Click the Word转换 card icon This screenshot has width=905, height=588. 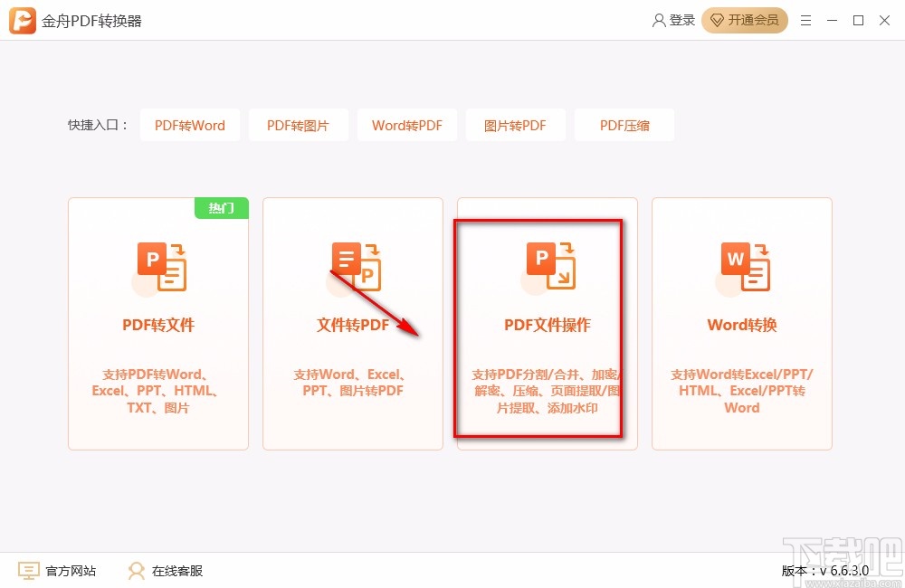pyautogui.click(x=742, y=265)
